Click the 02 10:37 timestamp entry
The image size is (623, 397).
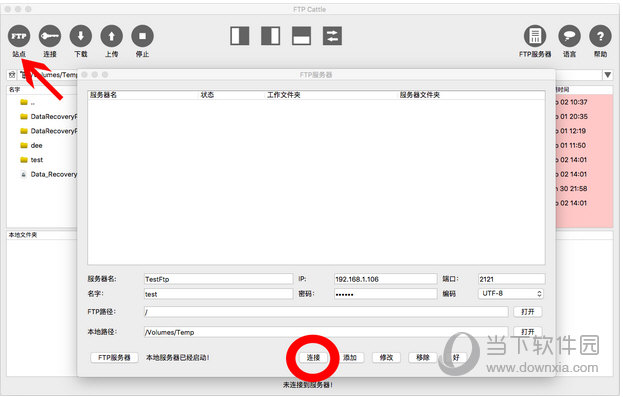coord(574,102)
